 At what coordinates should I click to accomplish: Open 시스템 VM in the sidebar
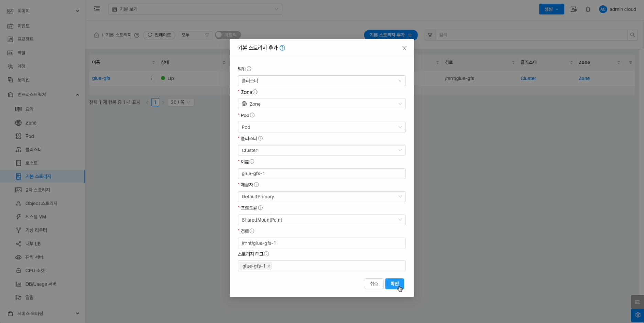point(43,217)
